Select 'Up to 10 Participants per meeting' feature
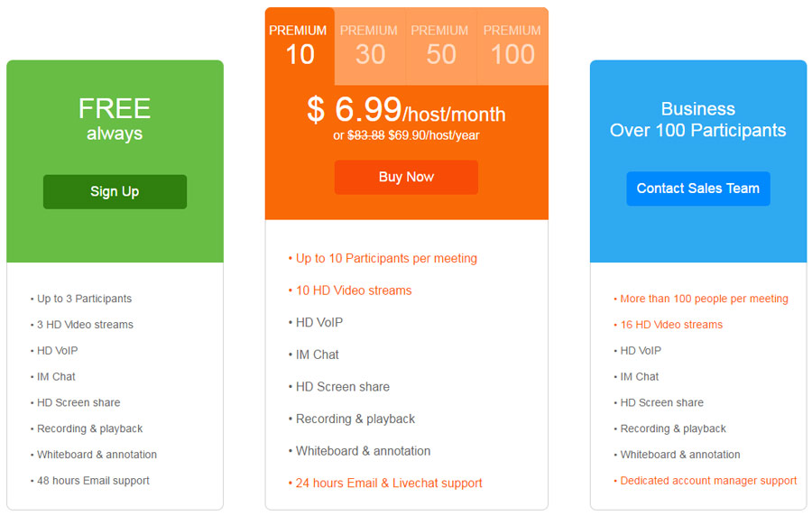 coord(383,258)
